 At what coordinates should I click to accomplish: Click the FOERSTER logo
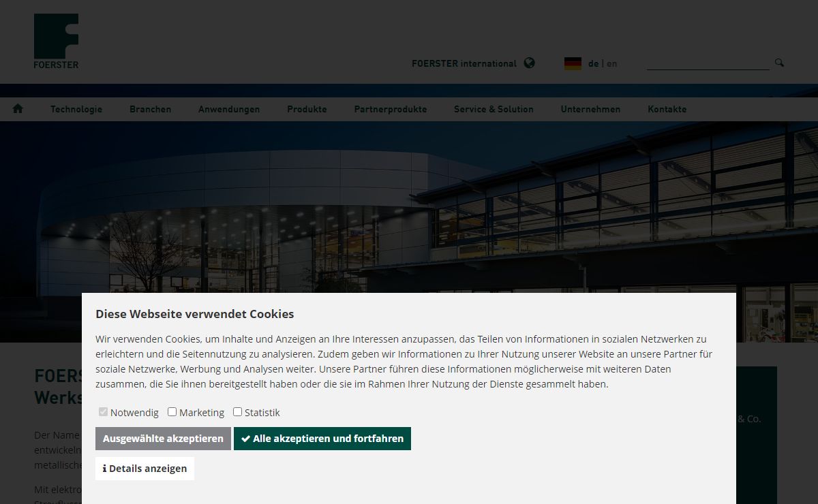pos(56,41)
